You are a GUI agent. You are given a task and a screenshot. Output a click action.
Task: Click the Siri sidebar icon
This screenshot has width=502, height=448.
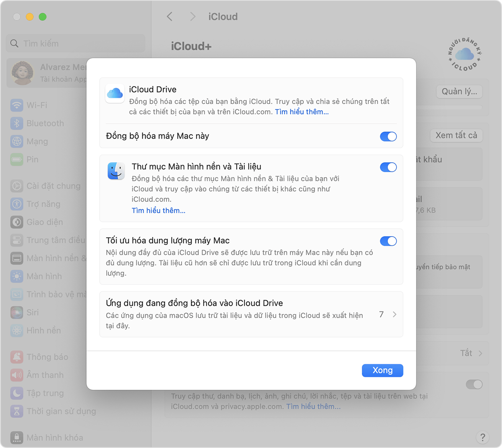[x=16, y=312]
